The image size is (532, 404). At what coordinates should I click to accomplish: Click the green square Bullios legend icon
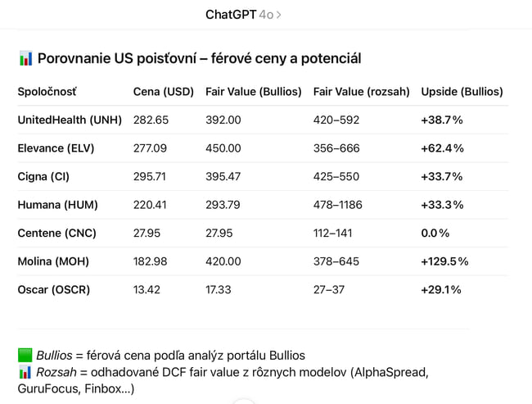[x=25, y=355]
